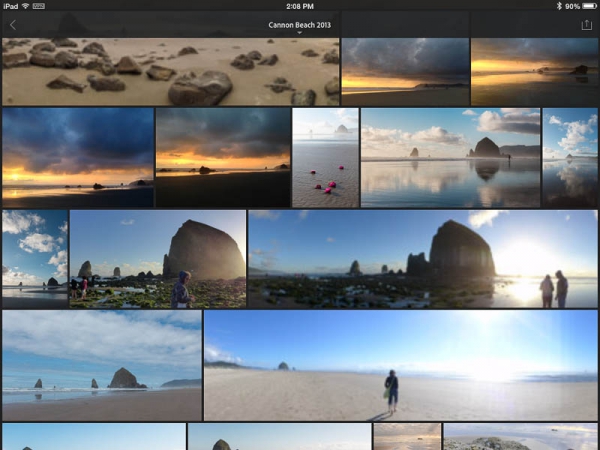Open the close-up photo of rocks on sand

[x=171, y=72]
